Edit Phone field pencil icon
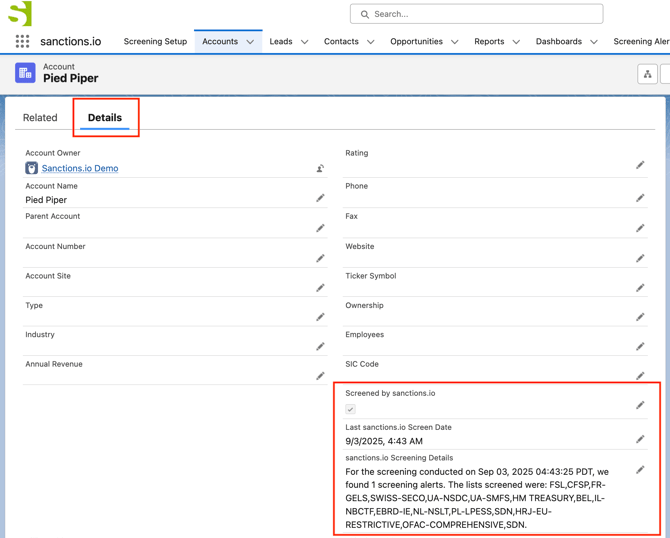 click(640, 198)
